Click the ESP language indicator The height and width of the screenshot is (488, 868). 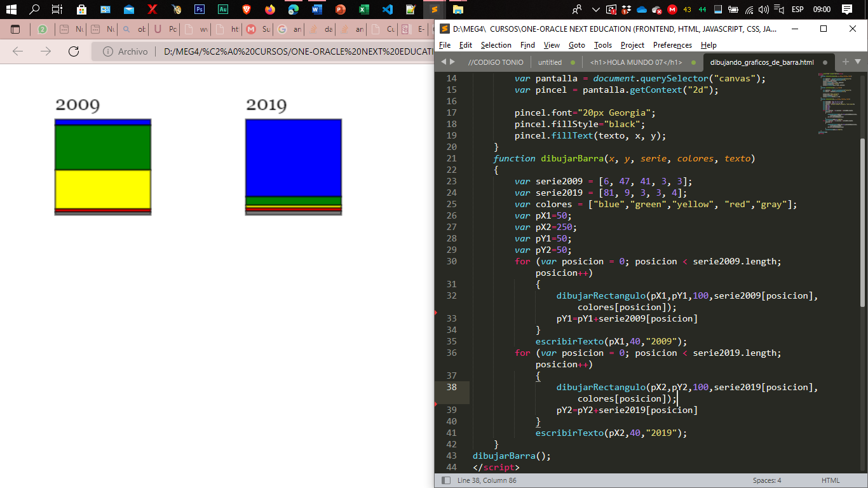[x=797, y=10]
